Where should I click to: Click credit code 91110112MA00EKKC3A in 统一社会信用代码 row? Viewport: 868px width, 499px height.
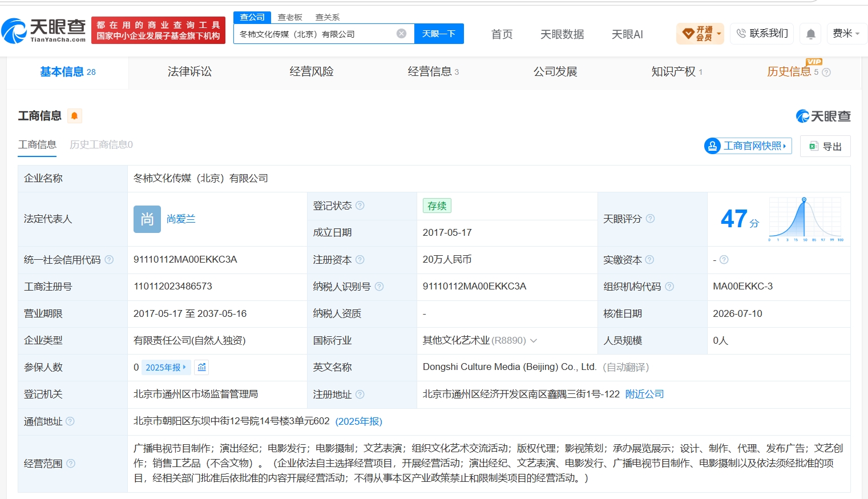(x=185, y=260)
